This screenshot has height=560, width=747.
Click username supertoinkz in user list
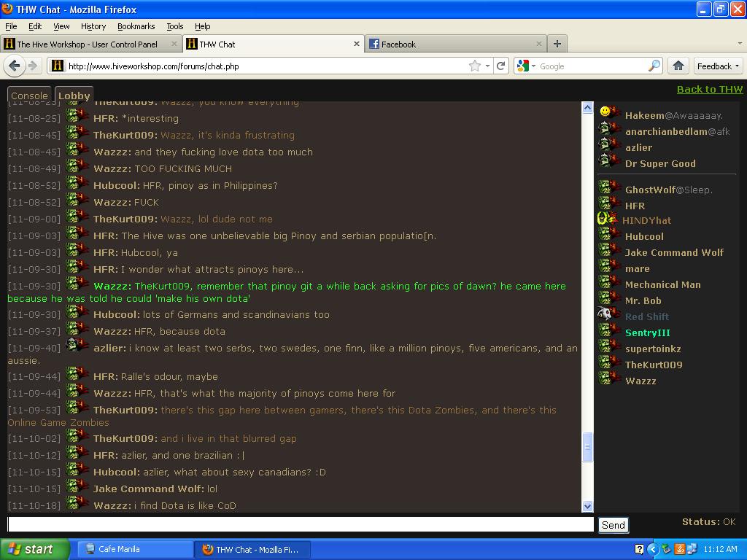click(653, 349)
